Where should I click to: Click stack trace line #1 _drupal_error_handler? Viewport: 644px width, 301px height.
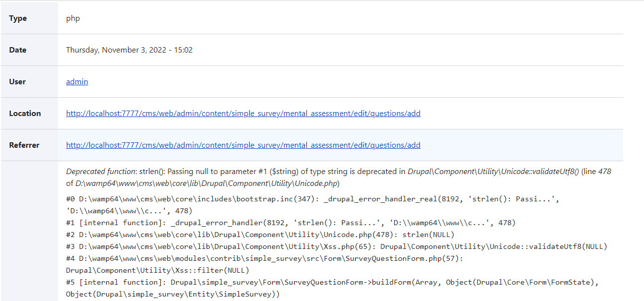pyautogui.click(x=291, y=223)
